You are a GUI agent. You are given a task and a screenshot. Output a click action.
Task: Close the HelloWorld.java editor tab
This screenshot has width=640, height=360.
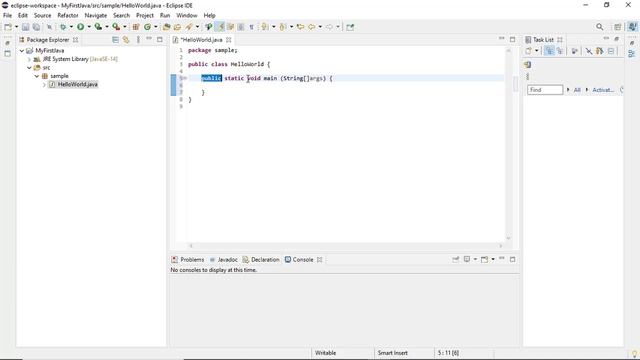tap(229, 40)
